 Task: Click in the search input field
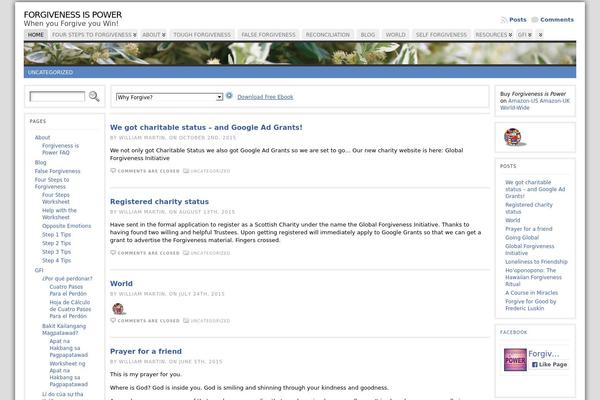(57, 96)
